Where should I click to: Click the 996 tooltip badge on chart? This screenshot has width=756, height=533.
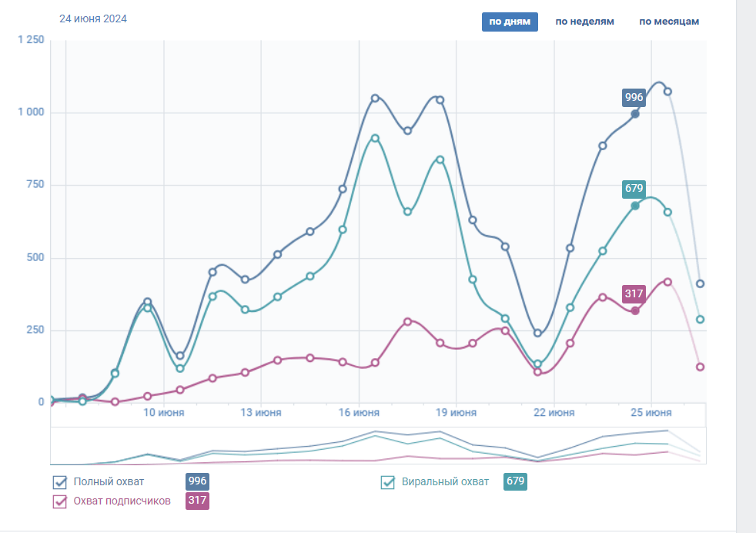coord(634,97)
